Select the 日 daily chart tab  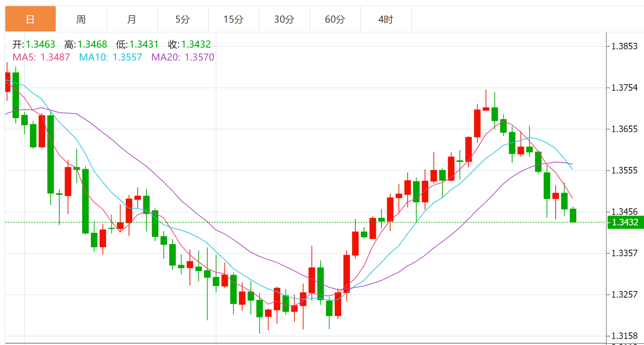pos(30,19)
